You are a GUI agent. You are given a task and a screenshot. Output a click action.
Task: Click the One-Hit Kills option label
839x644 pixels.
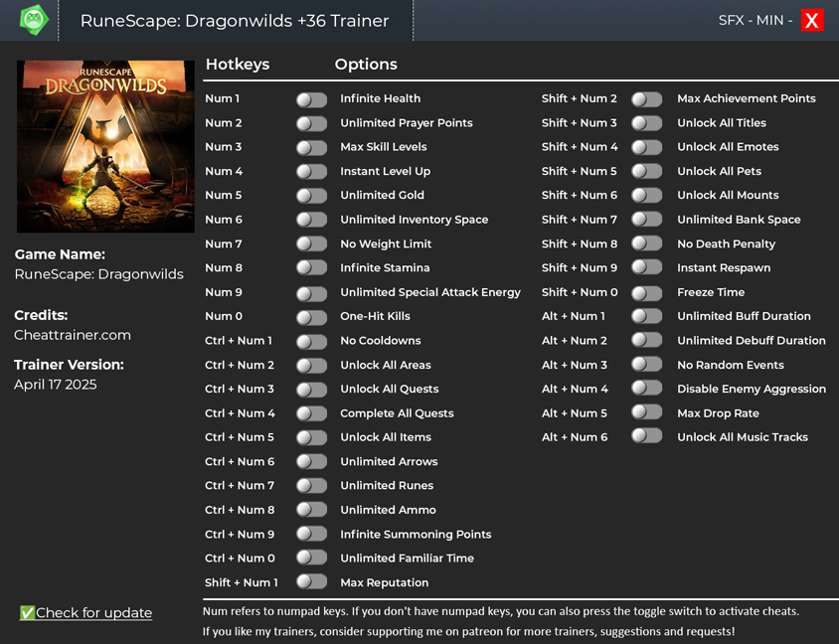[x=375, y=316]
